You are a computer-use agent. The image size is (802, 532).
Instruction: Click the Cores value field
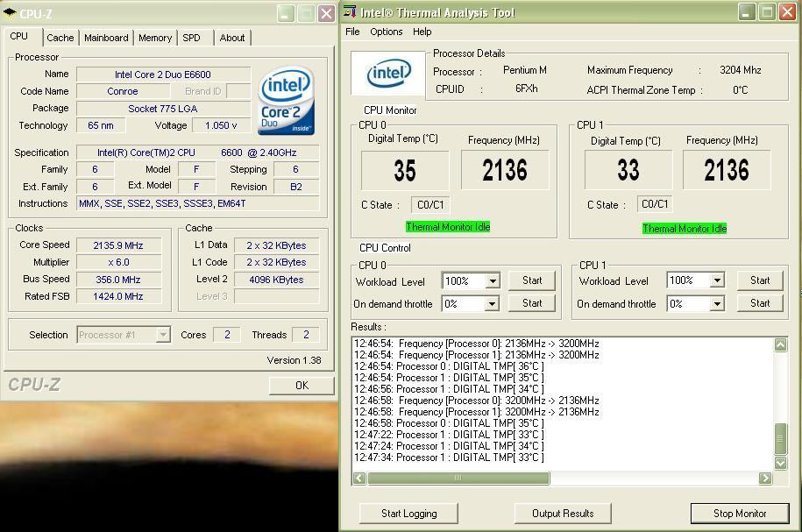click(x=227, y=335)
